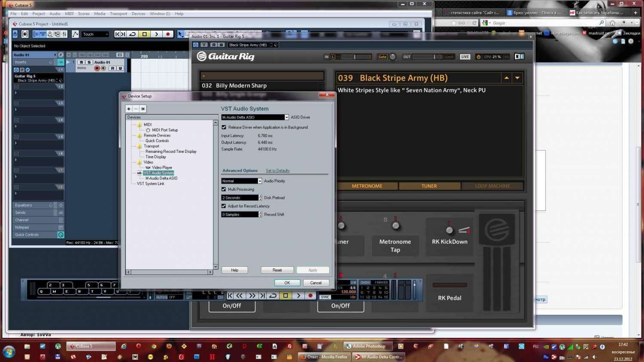Click the Guitar Rig engine power icon
The height and width of the screenshot is (362, 644).
tap(478, 57)
